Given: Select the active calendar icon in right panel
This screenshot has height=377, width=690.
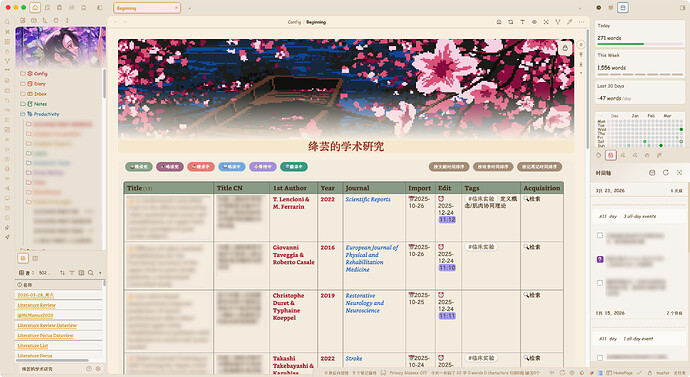Looking at the screenshot, I should pos(610,155).
